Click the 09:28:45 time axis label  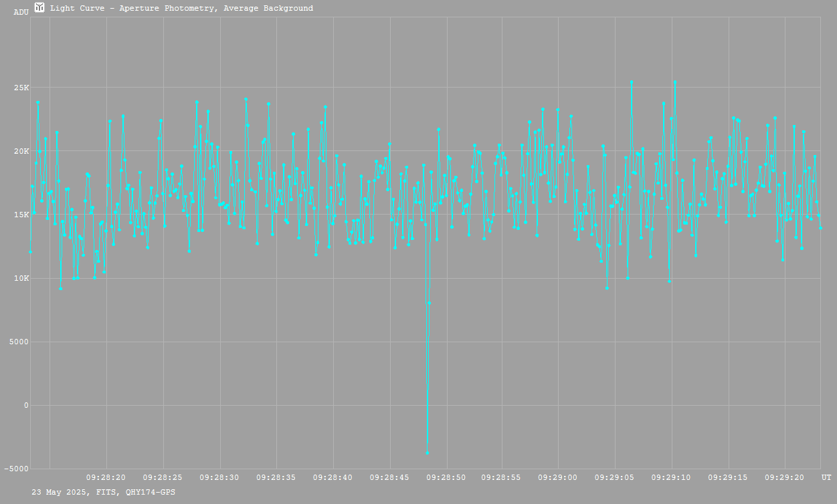click(x=389, y=478)
